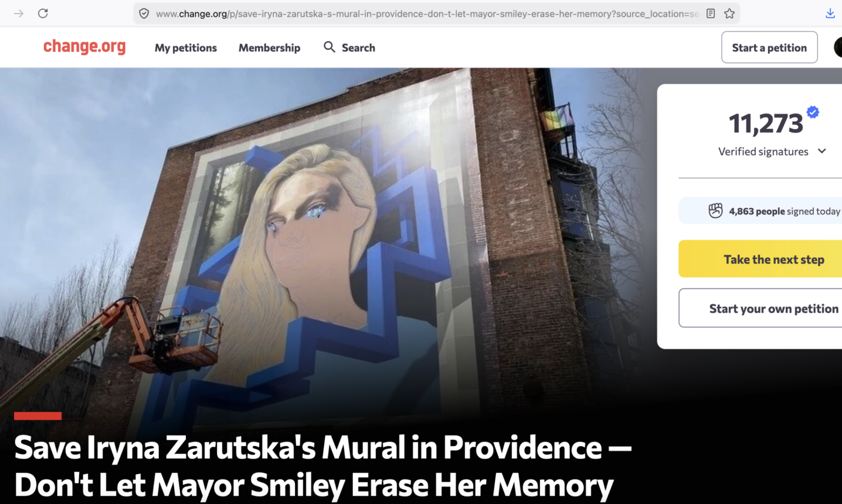Viewport: 842px width, 504px height.
Task: Open the tracking protection shield icon
Action: coord(144,14)
